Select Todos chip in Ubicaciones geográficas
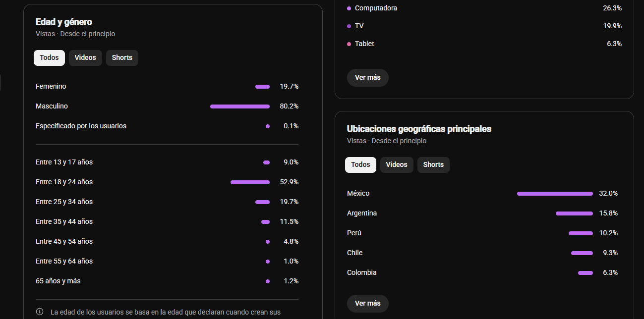The height and width of the screenshot is (319, 644). tap(360, 164)
